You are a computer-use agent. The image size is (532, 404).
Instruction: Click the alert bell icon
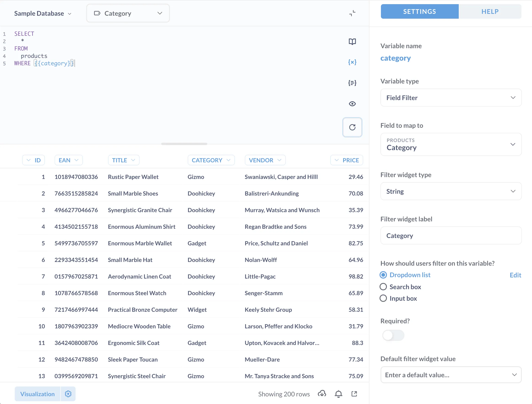point(338,394)
